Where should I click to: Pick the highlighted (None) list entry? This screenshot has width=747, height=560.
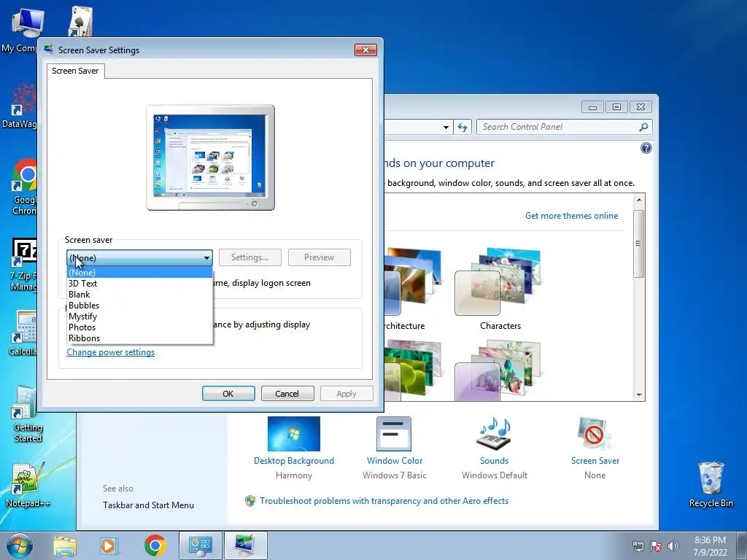click(139, 273)
